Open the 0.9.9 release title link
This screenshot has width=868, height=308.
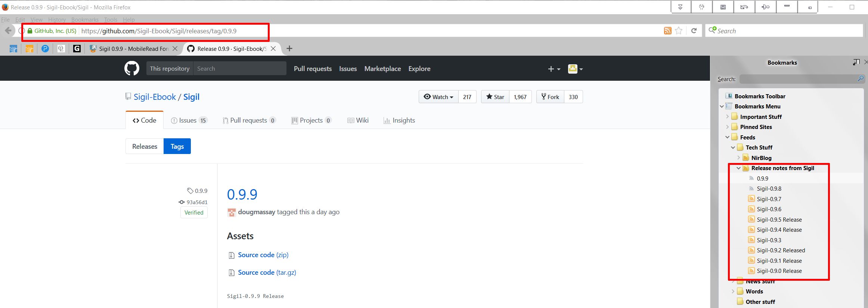tap(242, 194)
